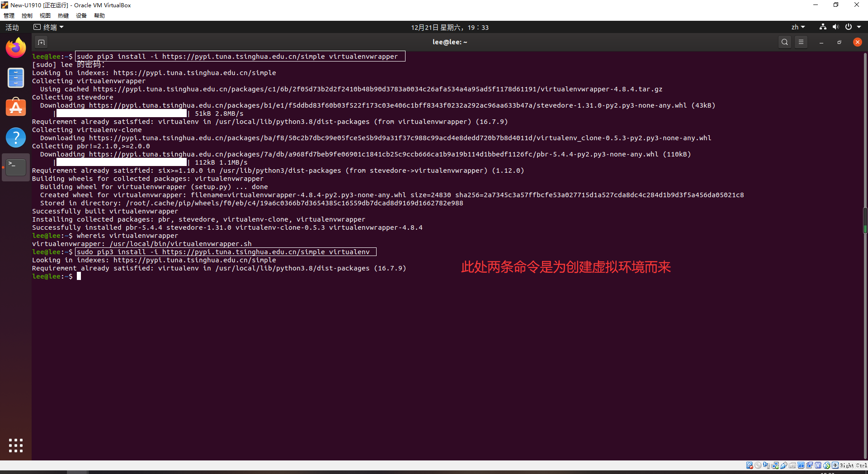868x474 pixels.
Task: Open the power icon system menu
Action: click(849, 27)
